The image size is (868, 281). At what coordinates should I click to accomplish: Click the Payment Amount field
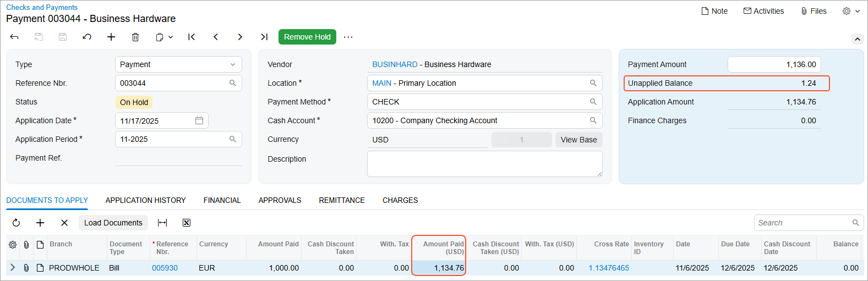[x=774, y=64]
